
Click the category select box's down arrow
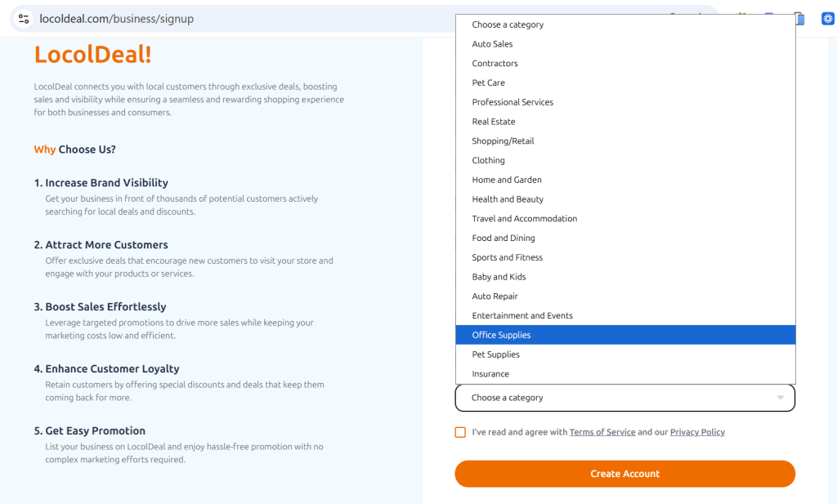(x=780, y=398)
